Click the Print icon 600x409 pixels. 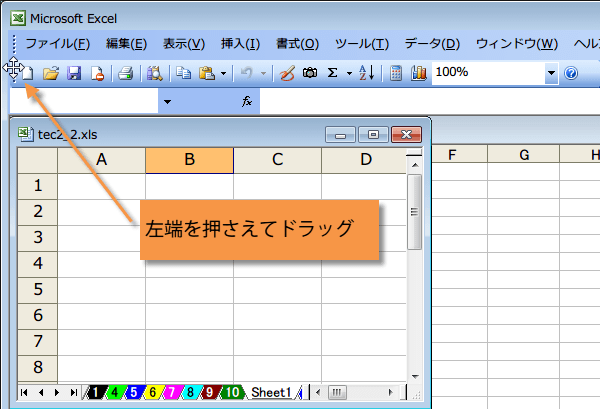tap(126, 73)
